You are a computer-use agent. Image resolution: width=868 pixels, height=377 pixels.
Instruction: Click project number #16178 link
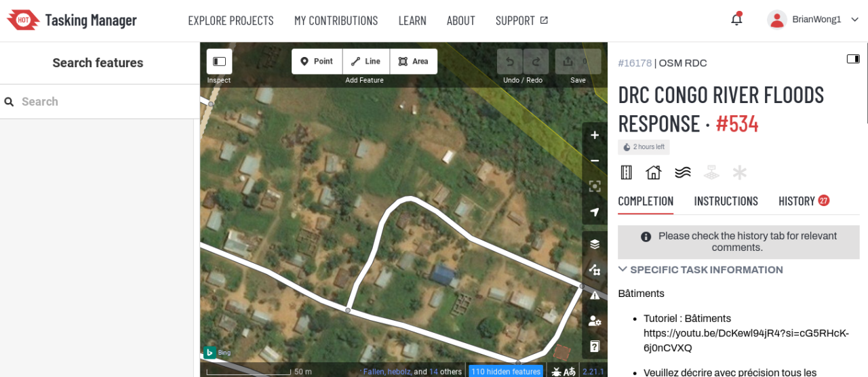pyautogui.click(x=634, y=63)
